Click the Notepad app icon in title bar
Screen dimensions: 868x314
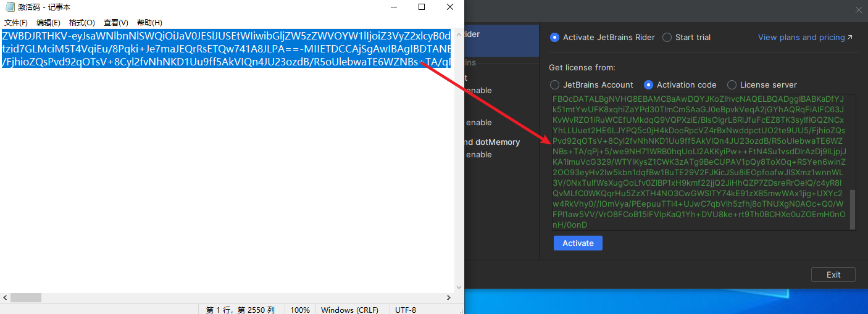(x=9, y=7)
